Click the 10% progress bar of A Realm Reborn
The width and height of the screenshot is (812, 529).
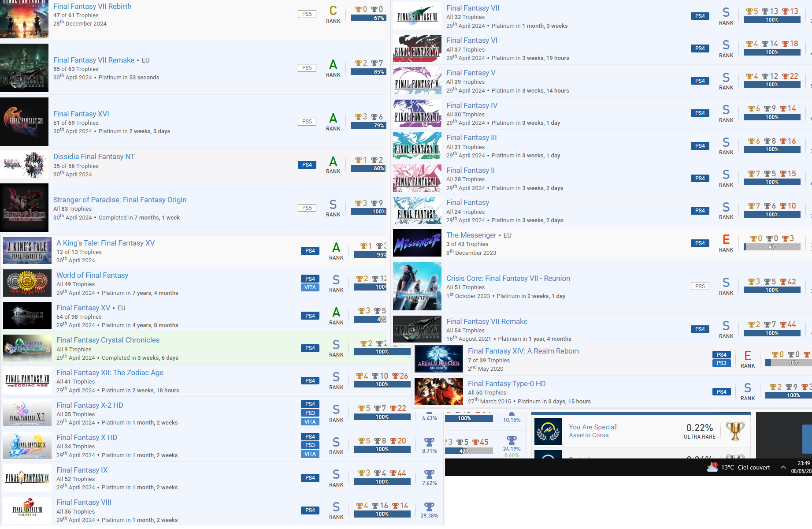[789, 363]
